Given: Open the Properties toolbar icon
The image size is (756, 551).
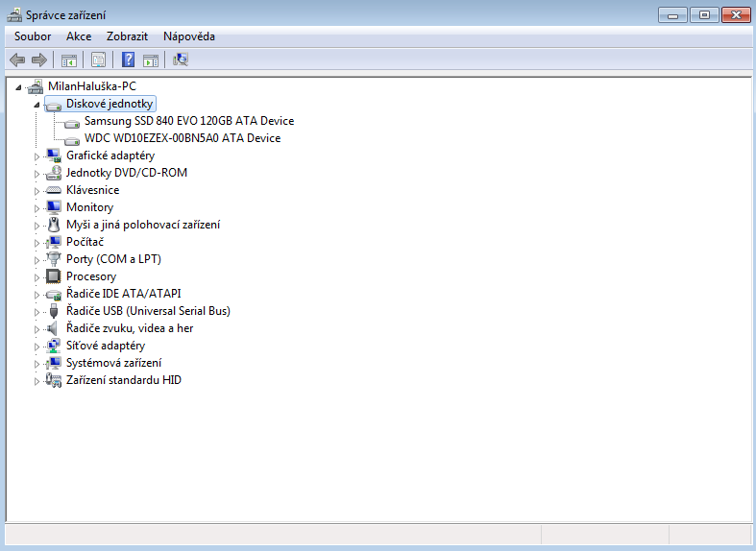Looking at the screenshot, I should click(98, 60).
